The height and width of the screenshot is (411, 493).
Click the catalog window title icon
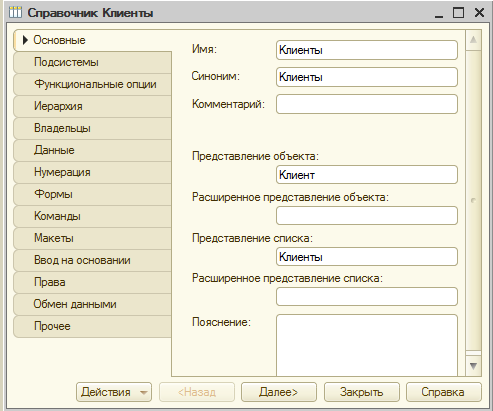[15, 13]
